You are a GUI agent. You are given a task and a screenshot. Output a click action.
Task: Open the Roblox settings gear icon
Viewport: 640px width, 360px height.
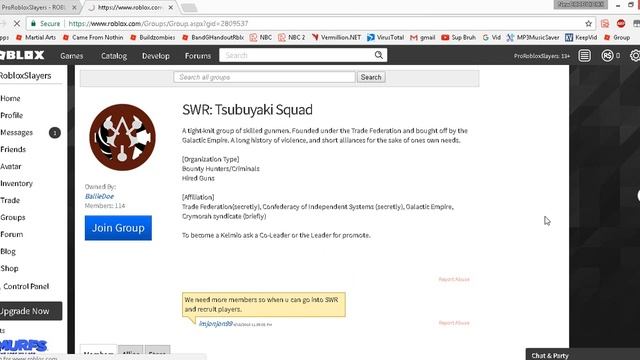coord(635,56)
